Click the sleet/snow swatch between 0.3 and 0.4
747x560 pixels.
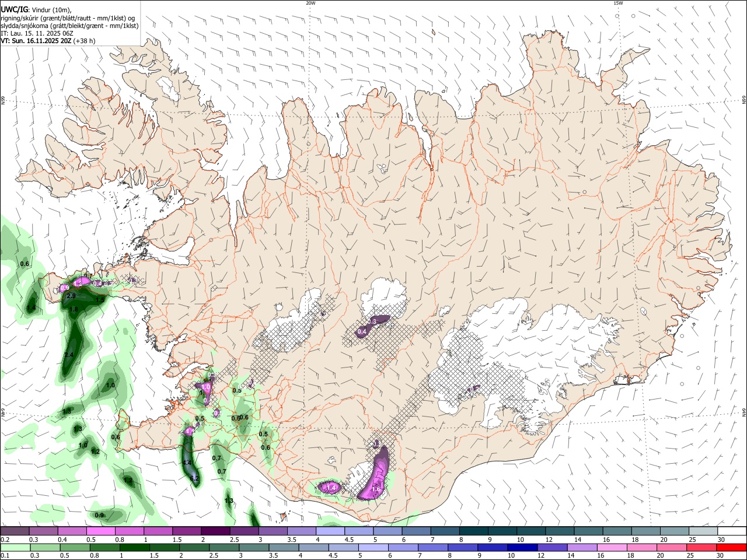(43, 531)
